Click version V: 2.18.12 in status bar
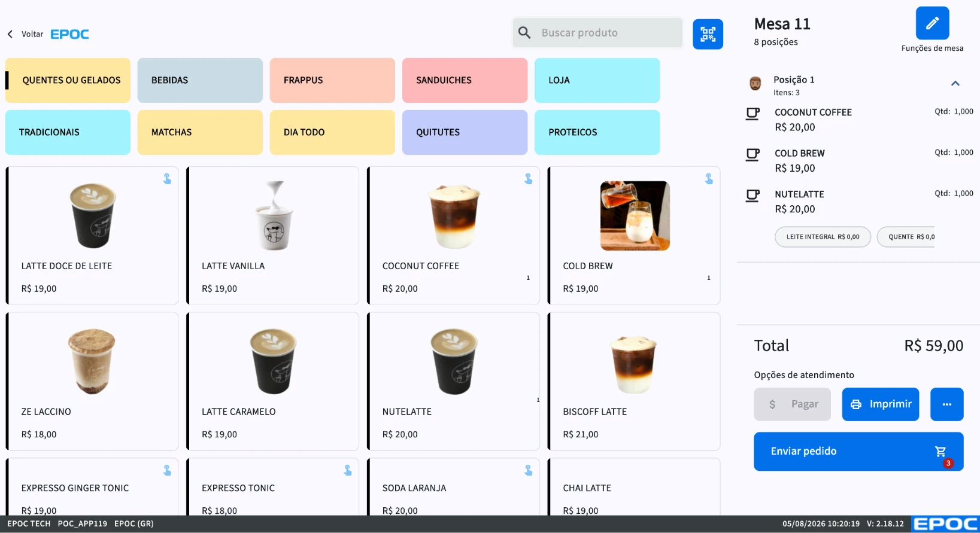Viewport: 980px width, 533px height. click(885, 524)
